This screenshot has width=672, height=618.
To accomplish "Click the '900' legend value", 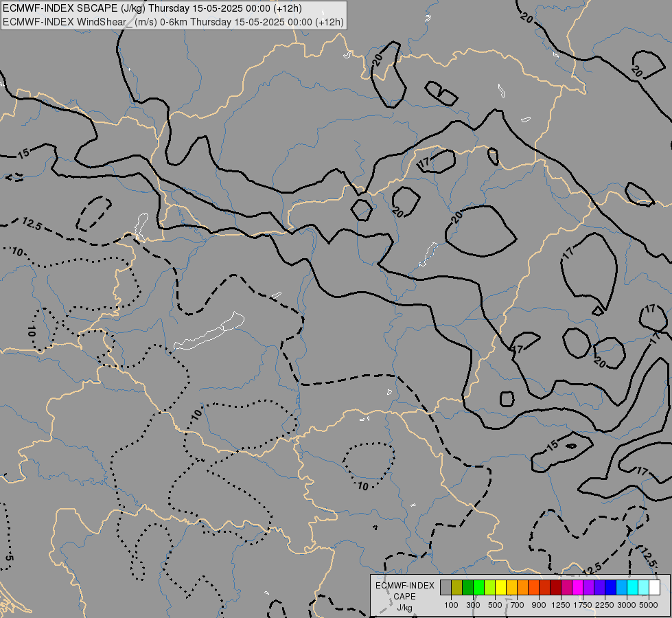I will pos(539,605).
